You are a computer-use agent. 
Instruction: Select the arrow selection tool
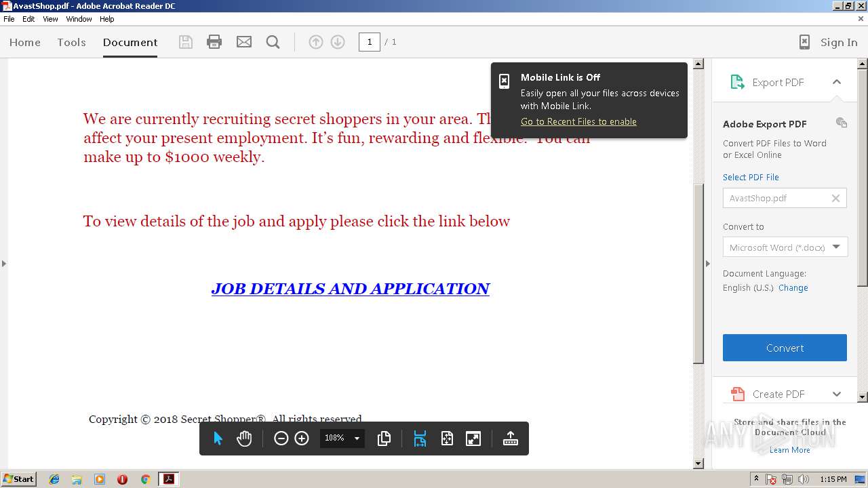tap(218, 439)
